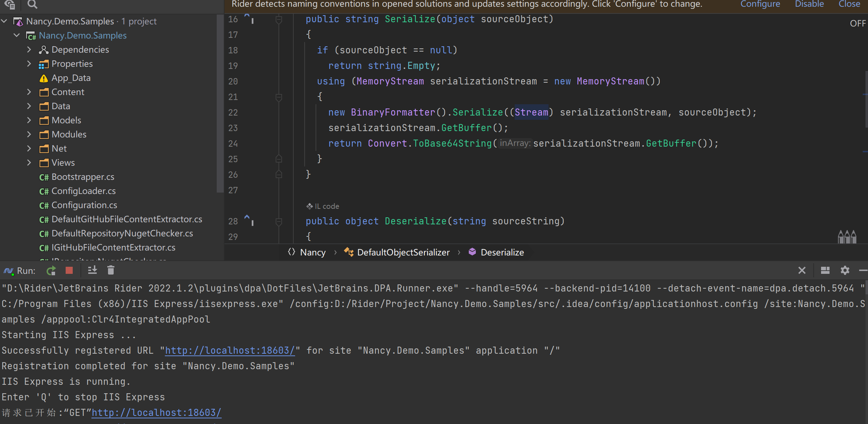The height and width of the screenshot is (424, 868).
Task: Fold the Serialize method at line 16
Action: click(x=279, y=19)
